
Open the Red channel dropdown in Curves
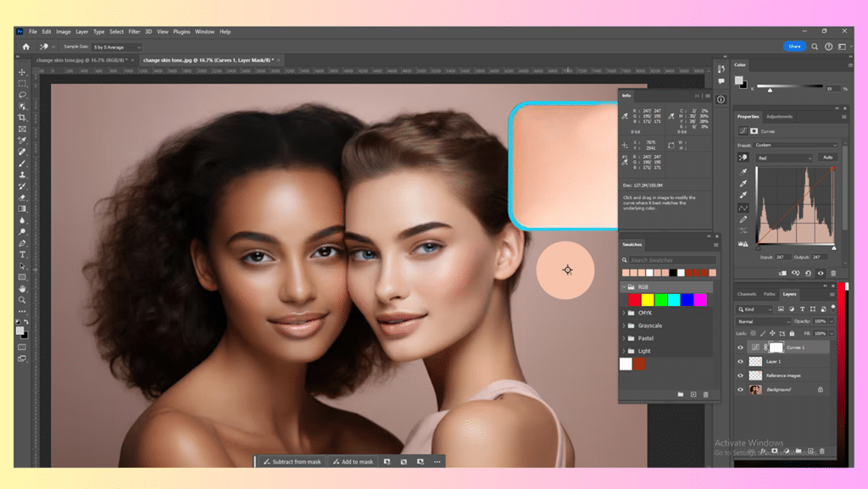(x=784, y=158)
